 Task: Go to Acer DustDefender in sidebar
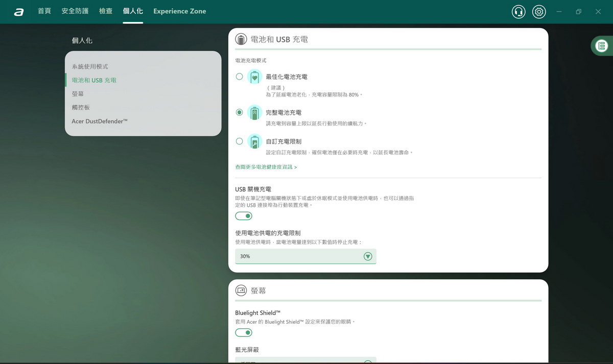pyautogui.click(x=100, y=122)
